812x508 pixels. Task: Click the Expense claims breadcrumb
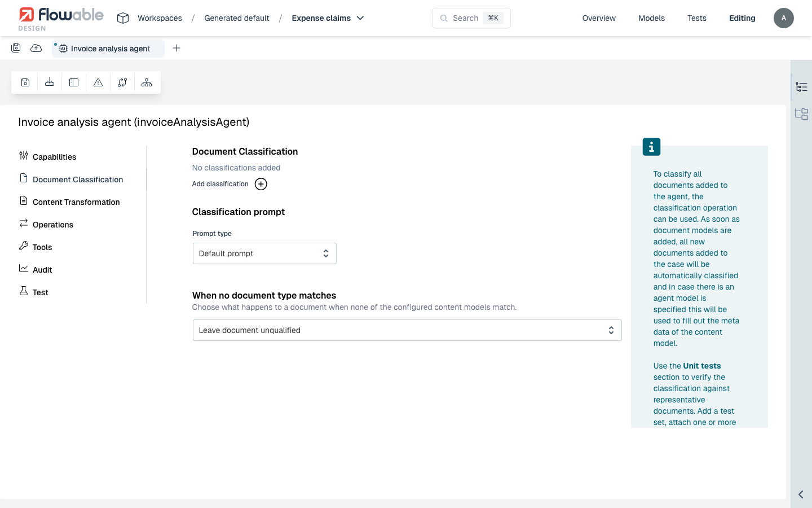click(321, 18)
